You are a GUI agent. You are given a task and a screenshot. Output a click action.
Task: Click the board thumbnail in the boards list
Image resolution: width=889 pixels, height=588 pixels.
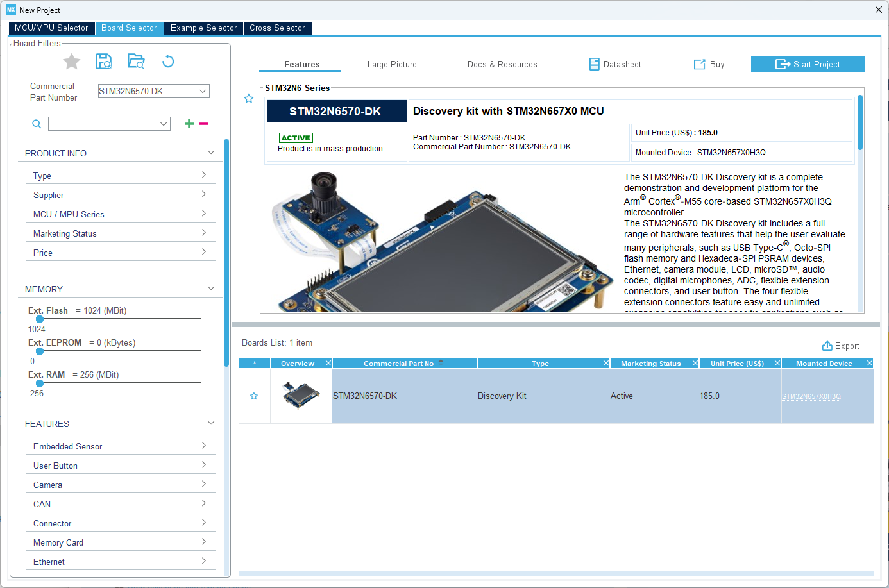tap(301, 395)
